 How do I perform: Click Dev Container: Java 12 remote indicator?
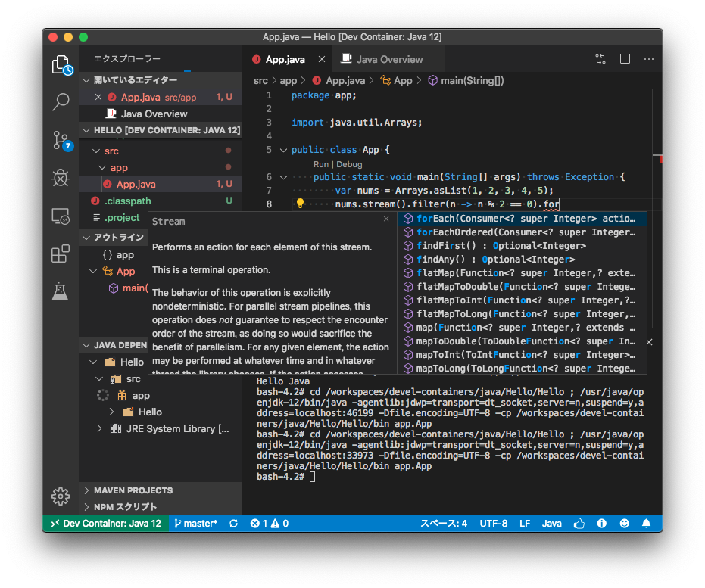coord(106,524)
